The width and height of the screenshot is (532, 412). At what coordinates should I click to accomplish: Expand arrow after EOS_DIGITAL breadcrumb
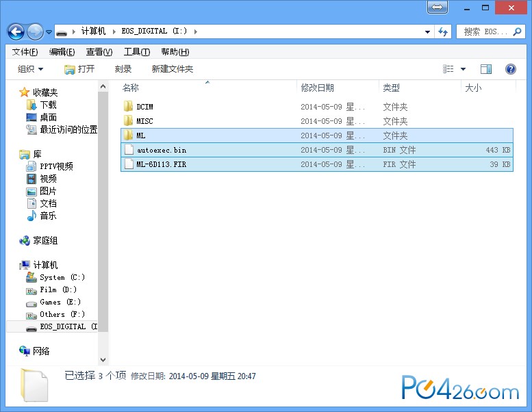(x=196, y=31)
